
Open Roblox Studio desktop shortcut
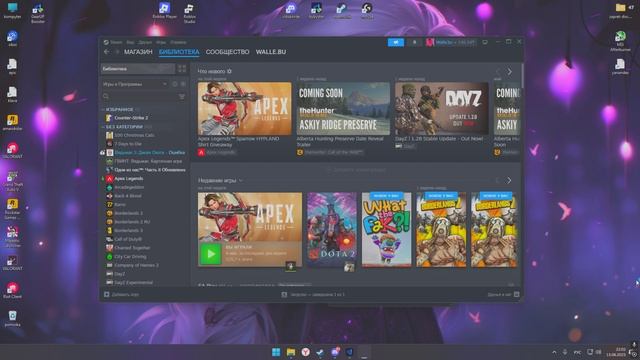tap(189, 12)
